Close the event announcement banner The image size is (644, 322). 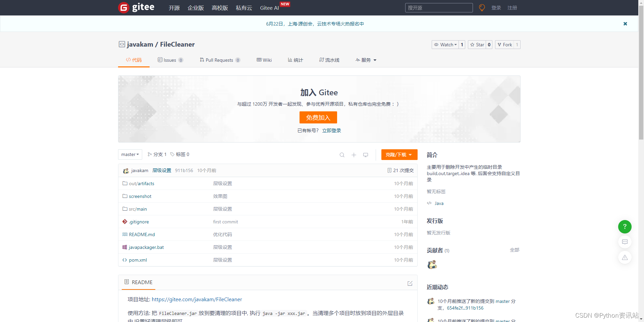point(625,24)
